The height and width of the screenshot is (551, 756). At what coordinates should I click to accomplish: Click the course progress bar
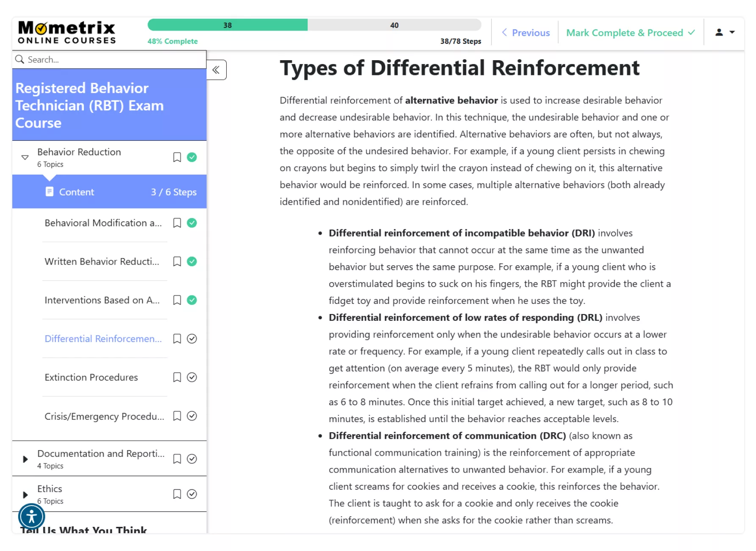(x=314, y=25)
